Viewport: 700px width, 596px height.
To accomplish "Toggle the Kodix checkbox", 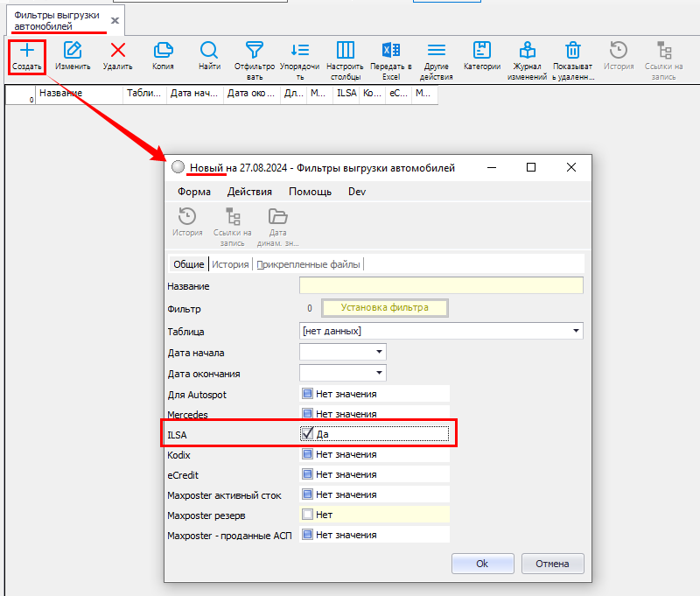I will coord(307,454).
